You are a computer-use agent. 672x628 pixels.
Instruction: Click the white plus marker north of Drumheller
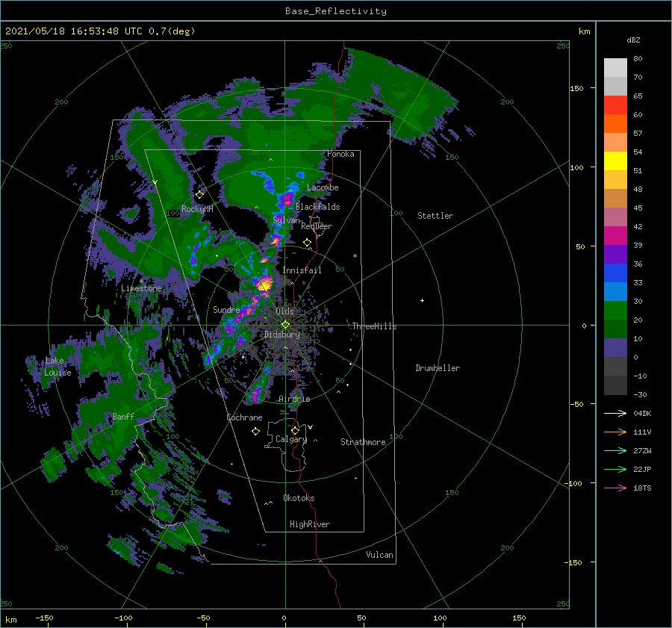coord(422,300)
